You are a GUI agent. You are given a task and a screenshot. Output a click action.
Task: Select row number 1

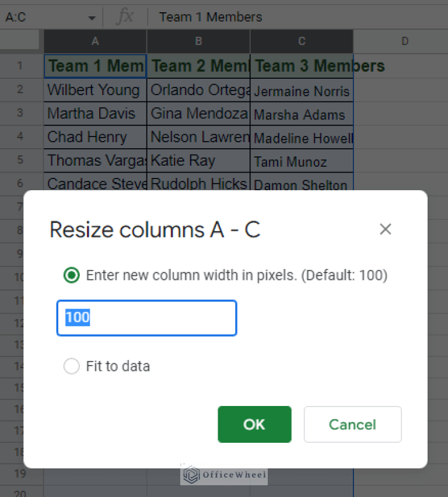click(x=20, y=66)
